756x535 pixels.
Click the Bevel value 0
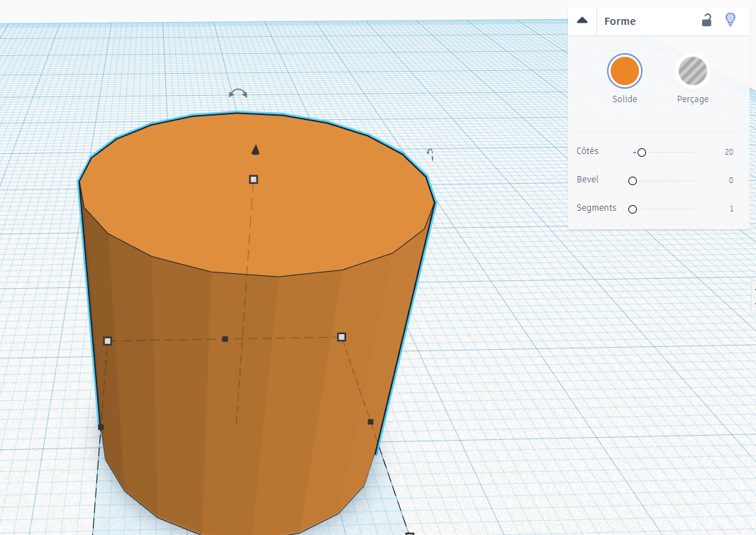(x=731, y=180)
